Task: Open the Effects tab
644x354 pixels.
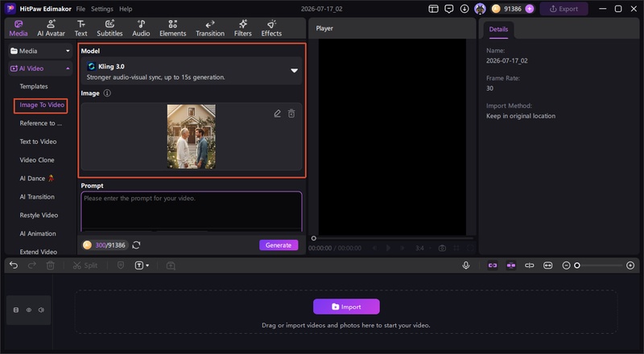Action: (x=271, y=28)
